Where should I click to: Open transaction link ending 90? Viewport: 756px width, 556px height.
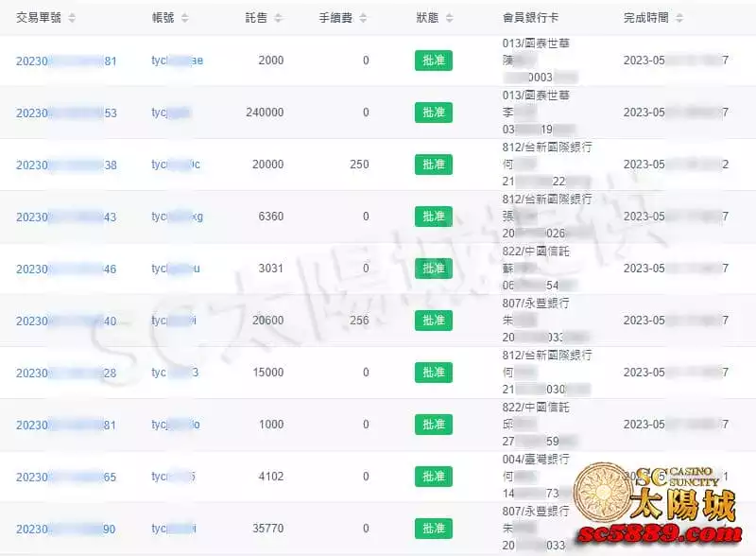click(66, 530)
